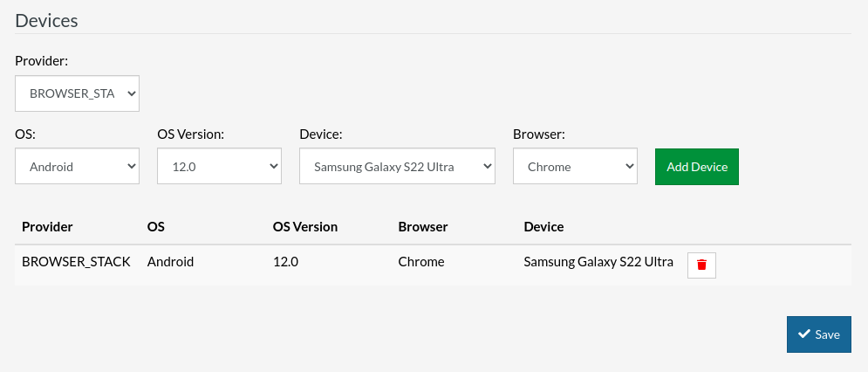This screenshot has width=868, height=372.
Task: Click the red trash delete icon
Action: point(701,265)
